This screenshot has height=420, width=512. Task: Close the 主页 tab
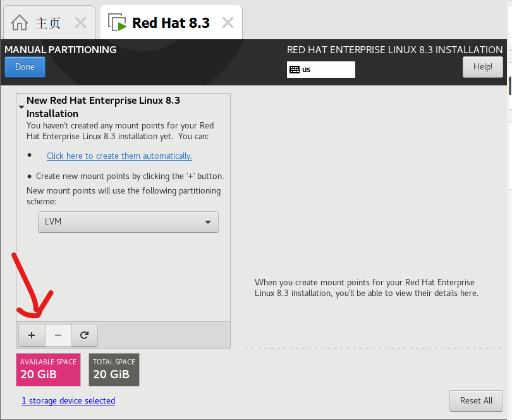[x=80, y=22]
